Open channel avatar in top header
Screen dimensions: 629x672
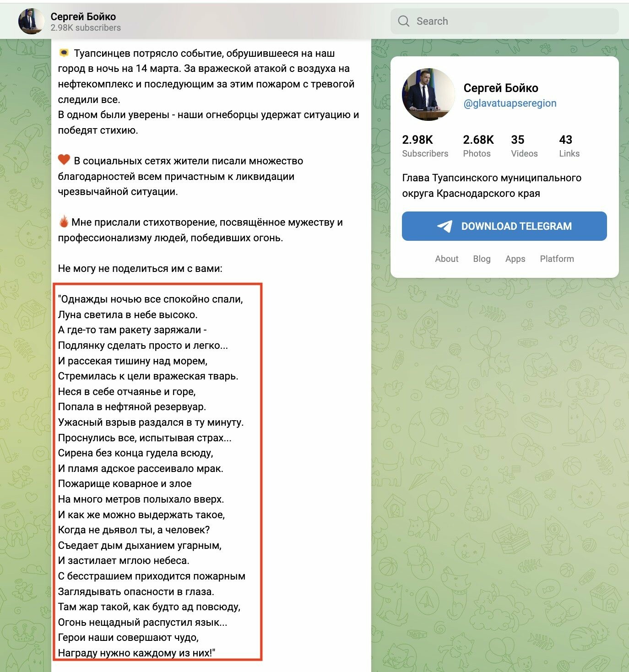[31, 21]
